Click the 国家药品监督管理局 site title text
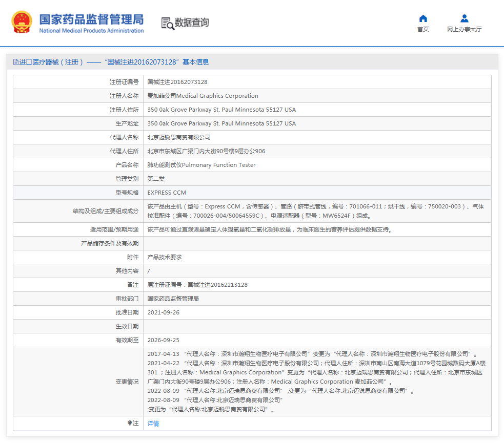The width and height of the screenshot is (504, 443). pos(91,19)
